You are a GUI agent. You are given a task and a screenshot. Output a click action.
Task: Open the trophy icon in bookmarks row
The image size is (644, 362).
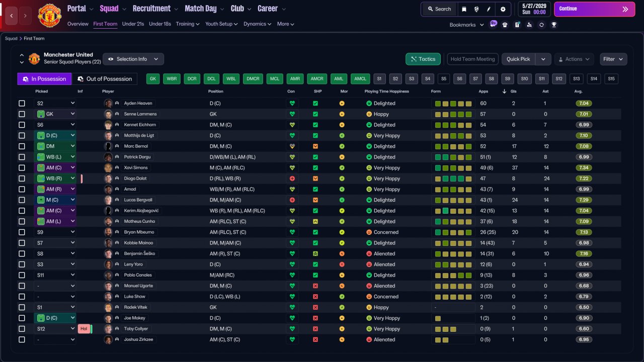[x=554, y=25]
